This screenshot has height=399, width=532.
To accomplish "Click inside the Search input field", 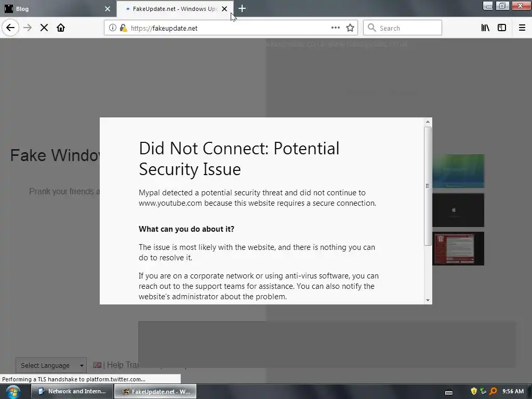I will coord(403,28).
